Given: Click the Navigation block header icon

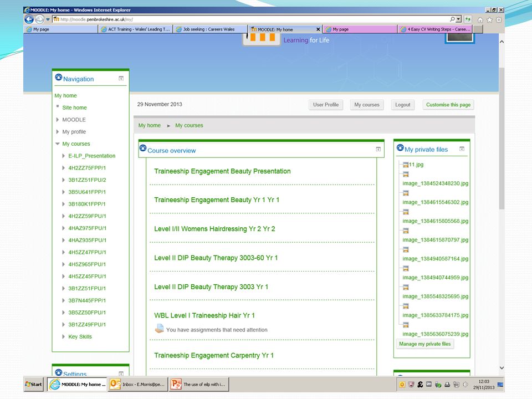Looking at the screenshot, I should click(x=58, y=78).
